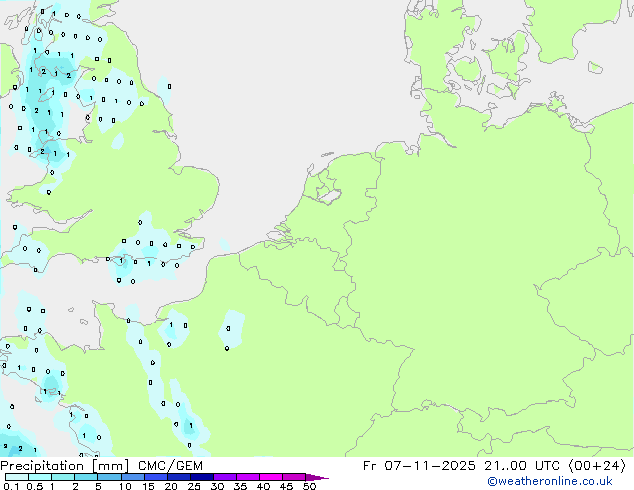Click the '40' legend scale label

[263, 486]
